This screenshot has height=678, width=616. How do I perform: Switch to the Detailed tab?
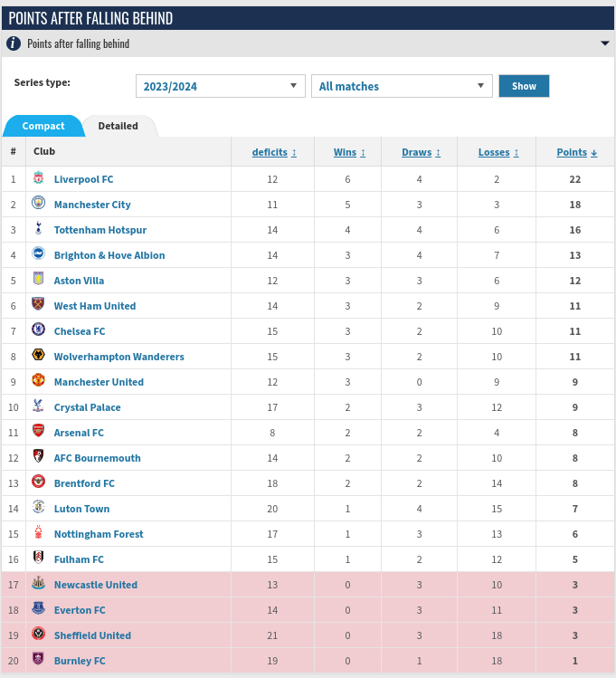coord(118,126)
